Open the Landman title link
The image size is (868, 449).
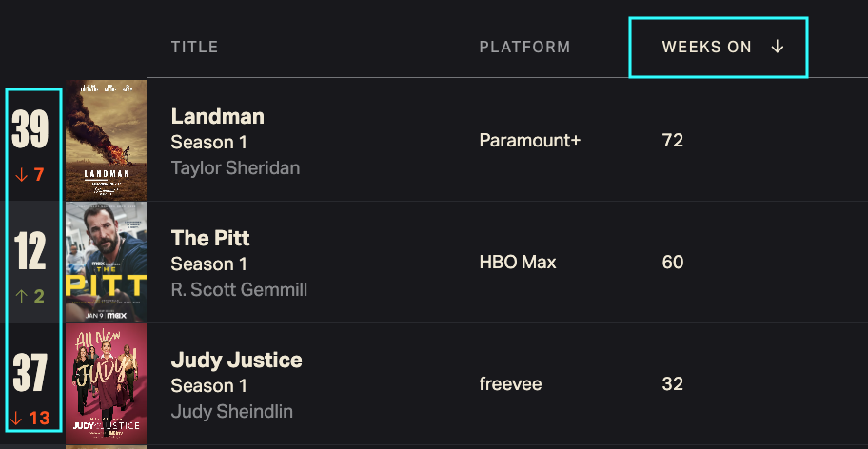click(x=217, y=116)
